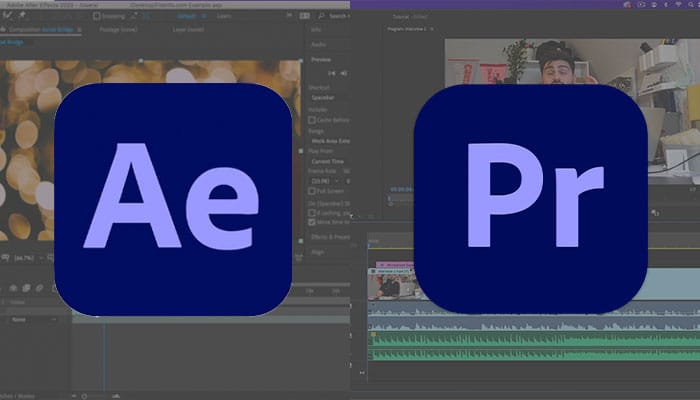Select the Roto Brush tool in After Effects toolbar
This screenshot has width=700, height=400.
[8, 15]
